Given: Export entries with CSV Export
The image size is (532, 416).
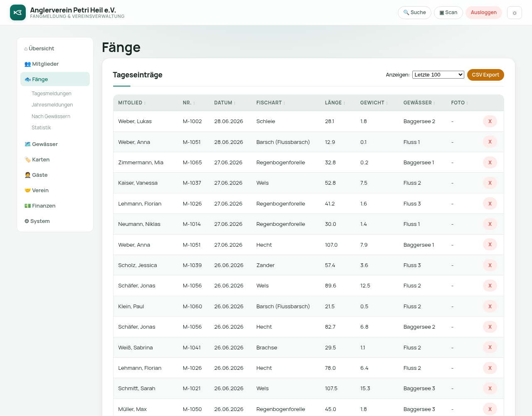Looking at the screenshot, I should [485, 75].
